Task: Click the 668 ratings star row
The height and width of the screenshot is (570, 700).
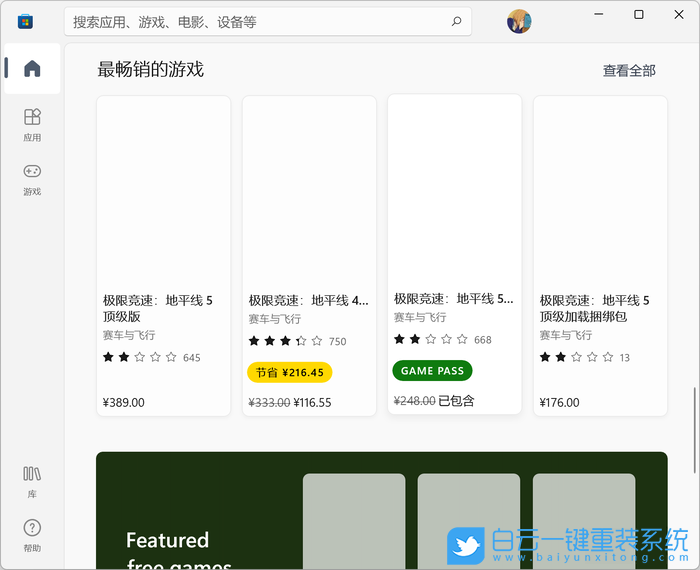Action: point(442,339)
